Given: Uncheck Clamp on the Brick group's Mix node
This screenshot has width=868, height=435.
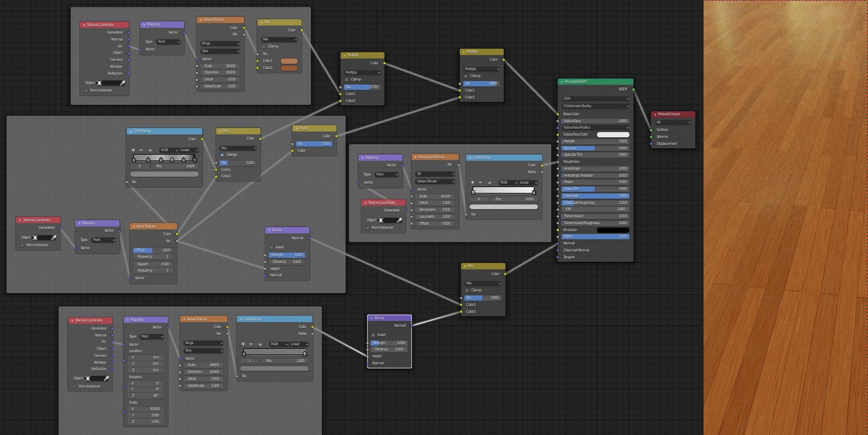Looking at the screenshot, I should click(x=222, y=155).
